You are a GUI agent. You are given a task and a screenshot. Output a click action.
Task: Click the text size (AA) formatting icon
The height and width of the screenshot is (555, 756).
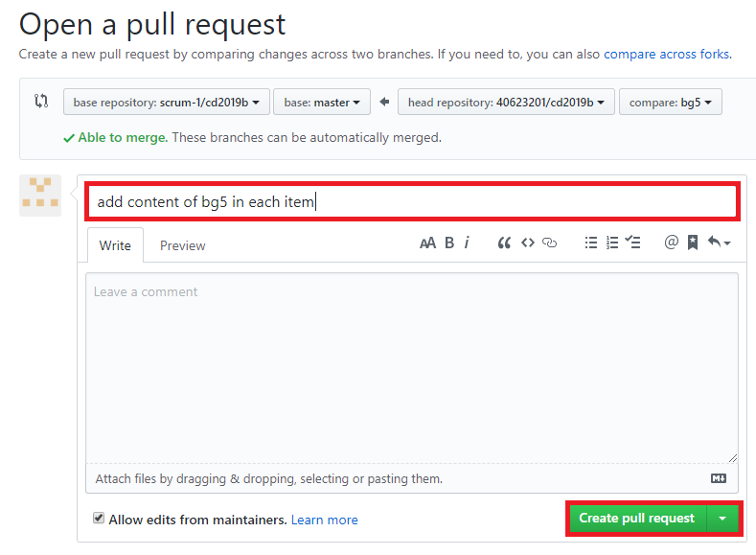coord(427,243)
